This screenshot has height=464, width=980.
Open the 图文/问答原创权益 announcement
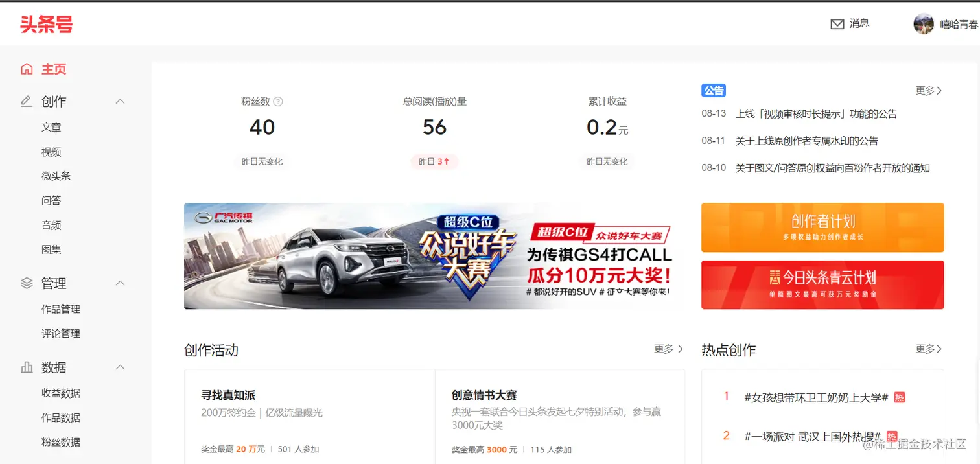[832, 168]
